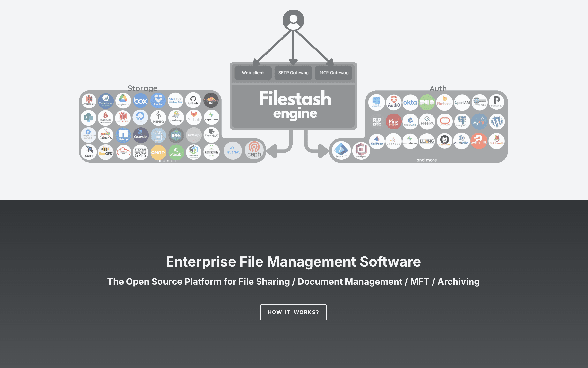Click the "Enterprise File Management Software" heading
The height and width of the screenshot is (368, 588).
(293, 262)
